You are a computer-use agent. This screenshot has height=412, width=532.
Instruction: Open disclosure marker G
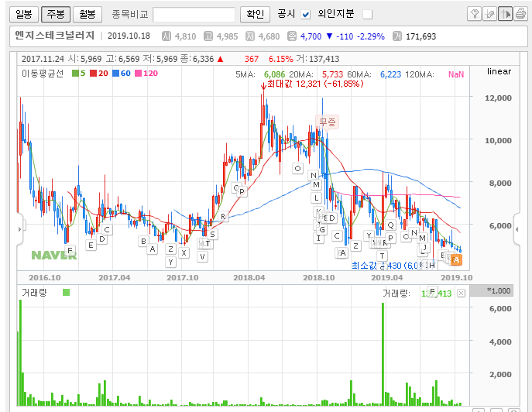tap(322, 230)
